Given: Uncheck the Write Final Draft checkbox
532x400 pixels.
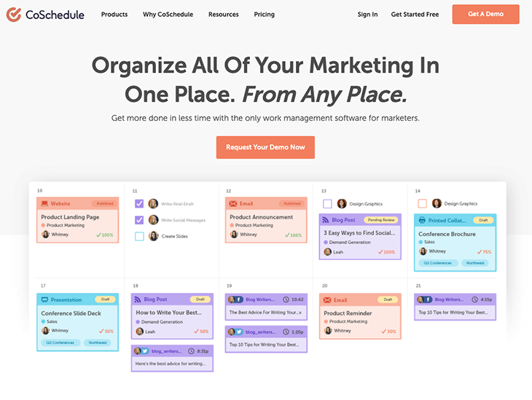Looking at the screenshot, I should click(x=139, y=203).
